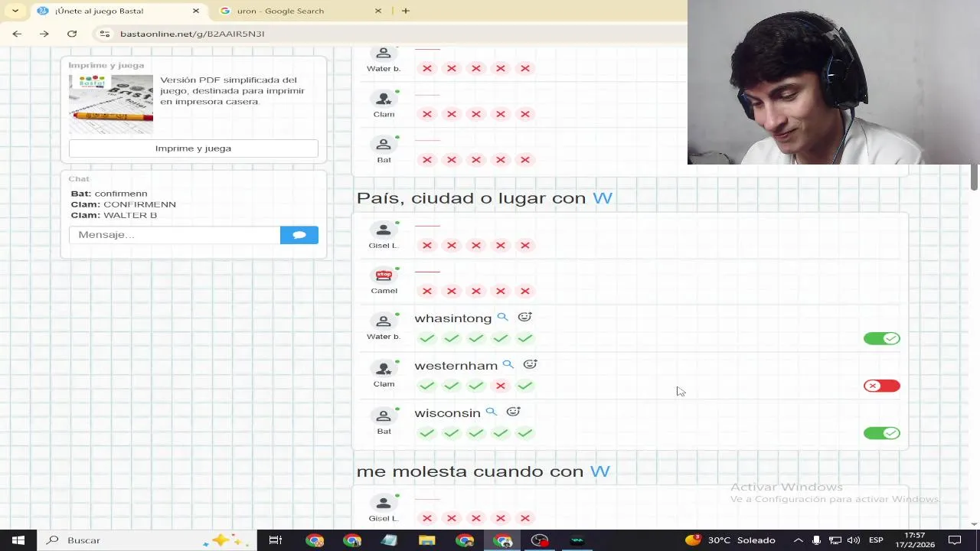This screenshot has width=980, height=551.
Task: Click the Windows Buscar search box
Action: 145,540
